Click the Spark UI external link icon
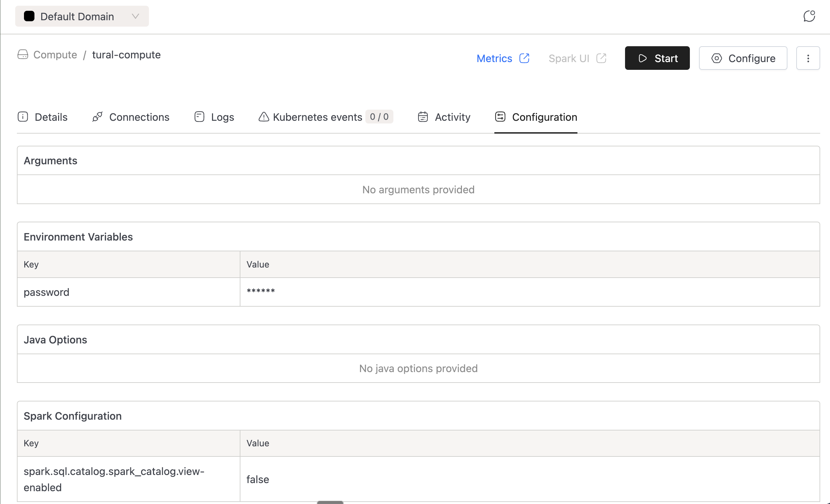Image resolution: width=830 pixels, height=504 pixels. [601, 58]
